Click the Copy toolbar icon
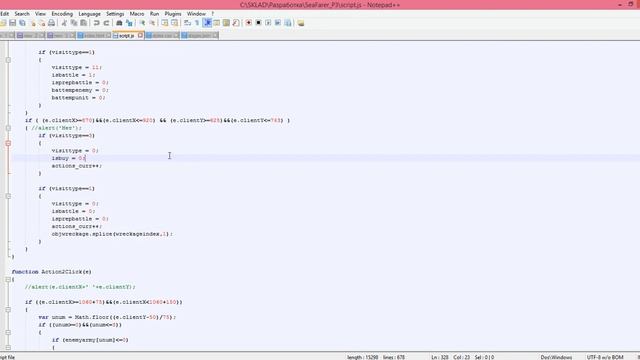The width and height of the screenshot is (640, 360). coord(74,23)
